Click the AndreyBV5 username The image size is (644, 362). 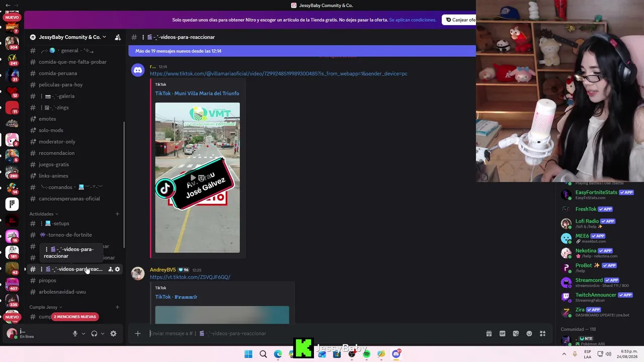coord(163,270)
